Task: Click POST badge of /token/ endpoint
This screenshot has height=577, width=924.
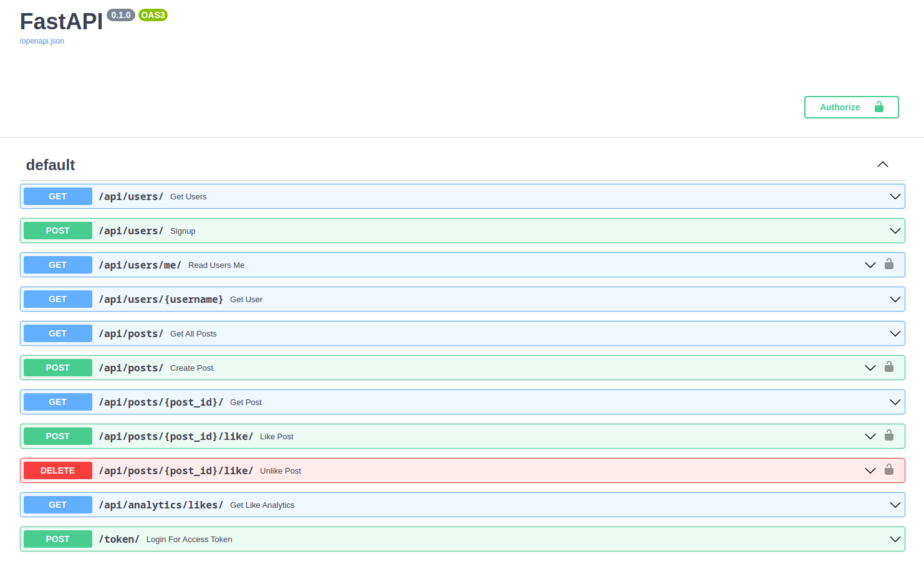Action: pos(58,539)
